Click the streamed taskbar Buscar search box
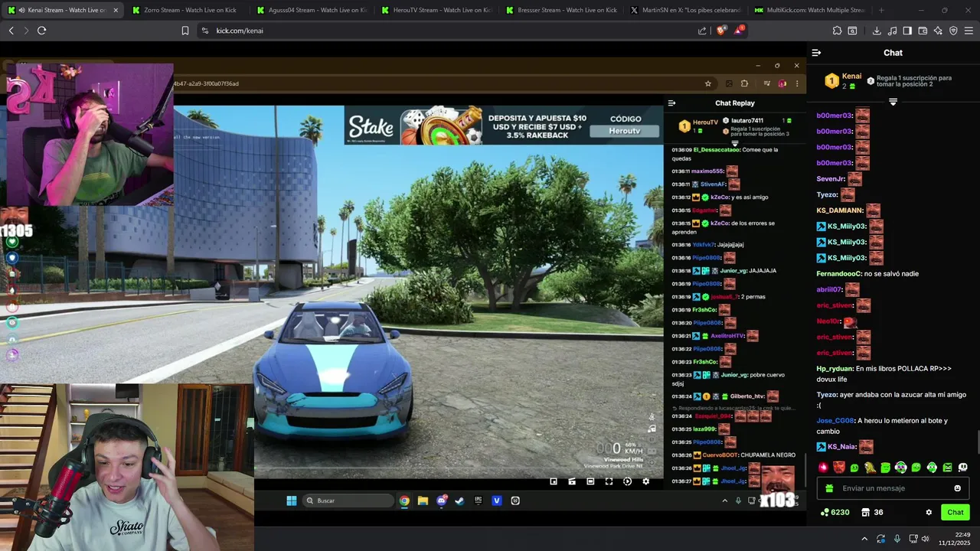This screenshot has height=551, width=980. click(348, 500)
